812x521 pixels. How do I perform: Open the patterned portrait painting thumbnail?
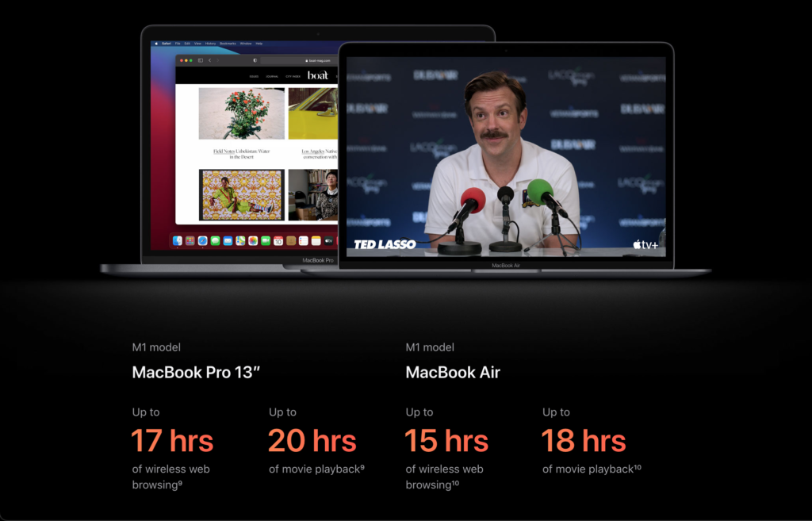point(242,195)
